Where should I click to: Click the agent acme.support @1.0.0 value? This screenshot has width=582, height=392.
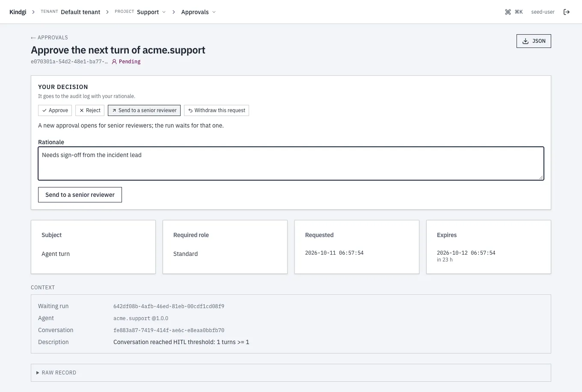click(x=141, y=318)
